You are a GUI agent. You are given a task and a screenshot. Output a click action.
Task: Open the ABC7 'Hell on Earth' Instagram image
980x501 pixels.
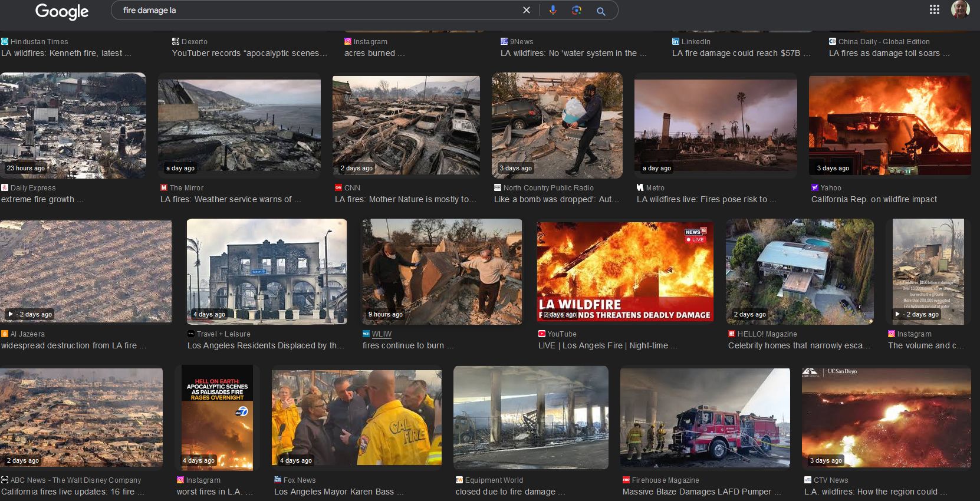pos(217,418)
